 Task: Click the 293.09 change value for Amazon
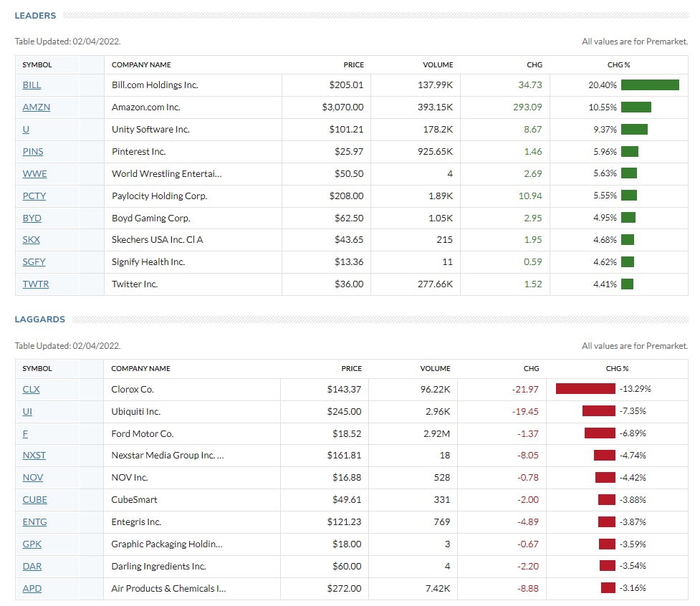pos(527,107)
